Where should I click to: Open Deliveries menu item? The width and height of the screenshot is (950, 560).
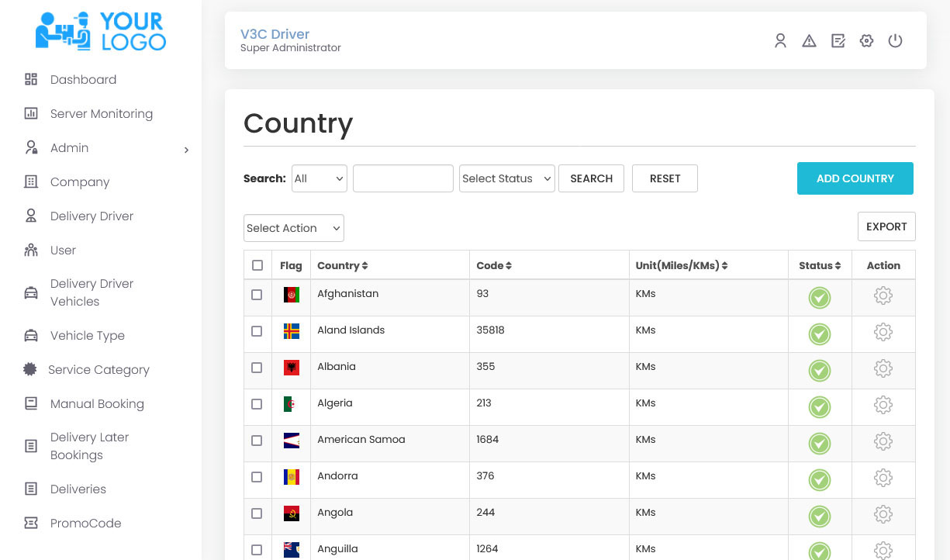(x=78, y=489)
